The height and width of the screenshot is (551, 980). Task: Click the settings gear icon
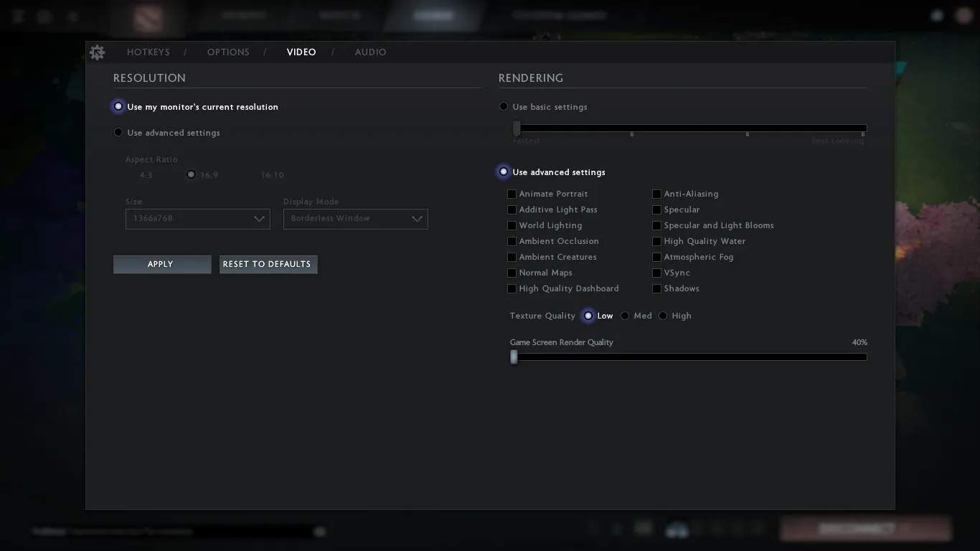[x=98, y=52]
